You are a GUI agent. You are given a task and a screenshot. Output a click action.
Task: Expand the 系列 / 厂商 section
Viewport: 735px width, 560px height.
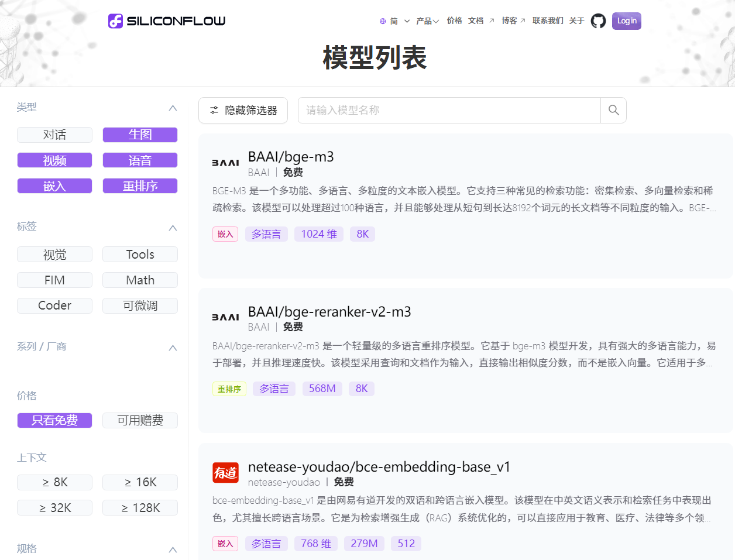point(173,348)
